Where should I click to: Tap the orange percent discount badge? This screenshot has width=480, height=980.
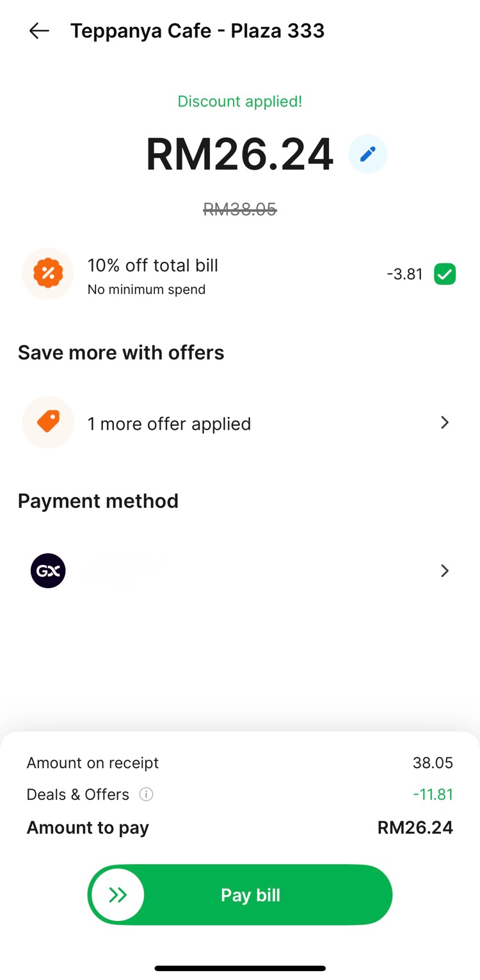pos(48,274)
